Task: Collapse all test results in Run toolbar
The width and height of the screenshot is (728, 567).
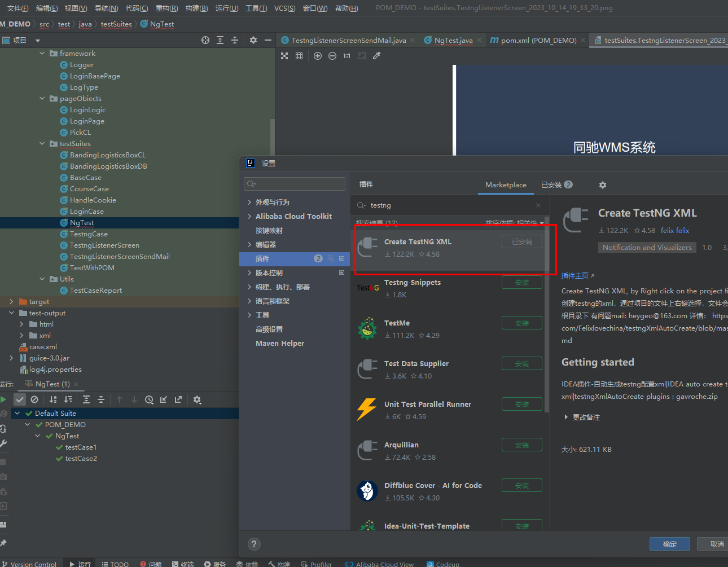Action: click(x=101, y=399)
